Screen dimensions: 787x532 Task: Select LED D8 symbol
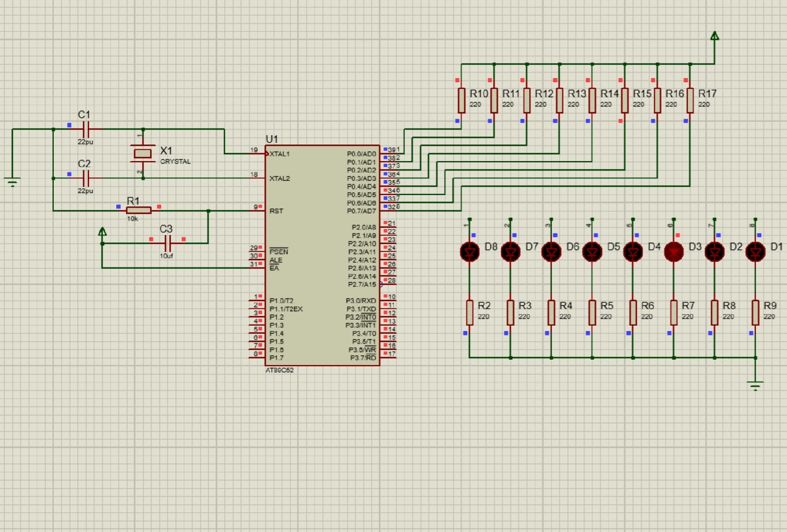coord(470,252)
